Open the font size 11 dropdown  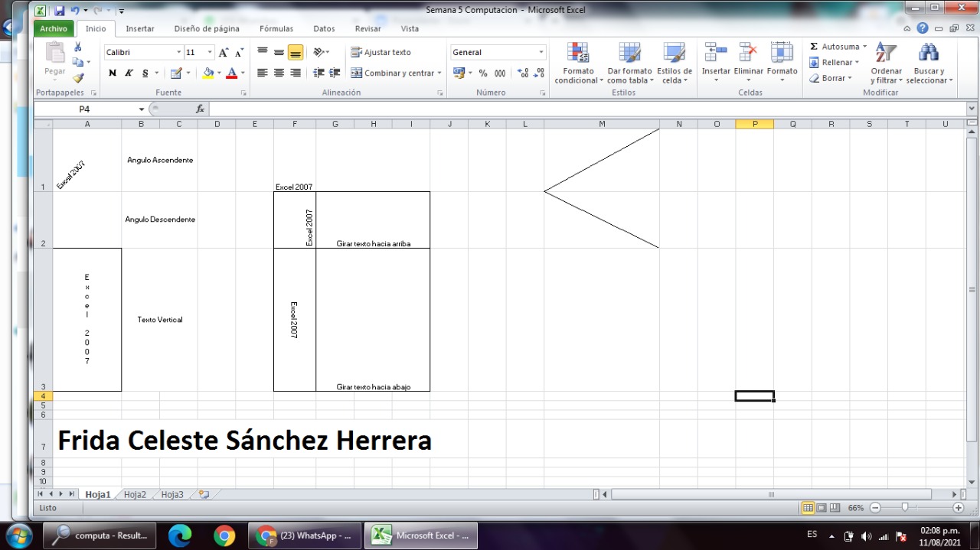tap(210, 53)
